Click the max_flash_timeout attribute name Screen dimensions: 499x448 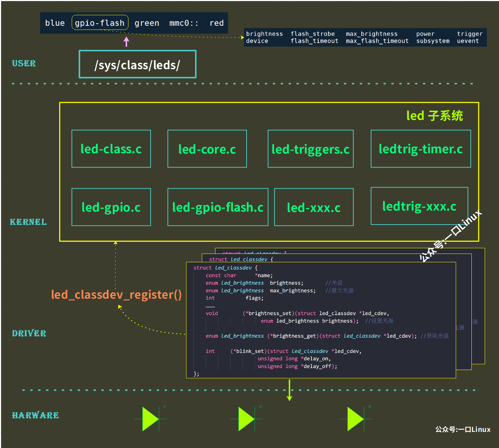click(377, 41)
